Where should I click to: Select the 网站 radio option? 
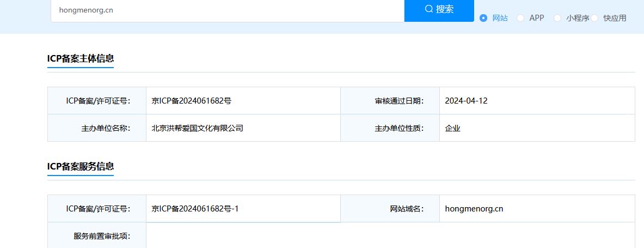(483, 18)
